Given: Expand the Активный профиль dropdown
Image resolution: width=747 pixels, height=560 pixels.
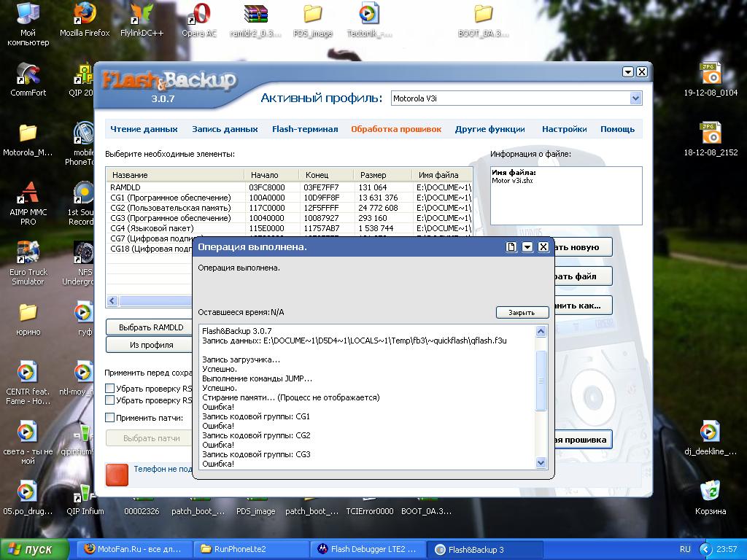Looking at the screenshot, I should pyautogui.click(x=635, y=98).
